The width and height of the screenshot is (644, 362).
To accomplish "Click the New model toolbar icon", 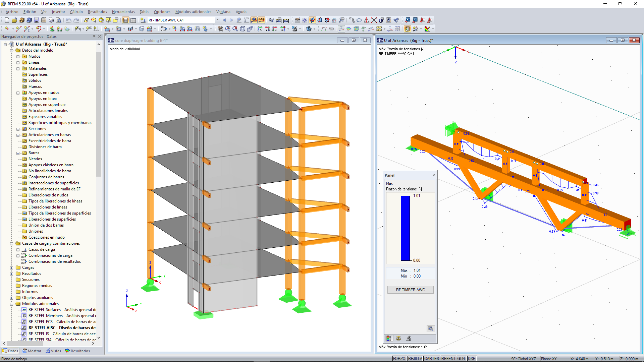I will [7, 20].
